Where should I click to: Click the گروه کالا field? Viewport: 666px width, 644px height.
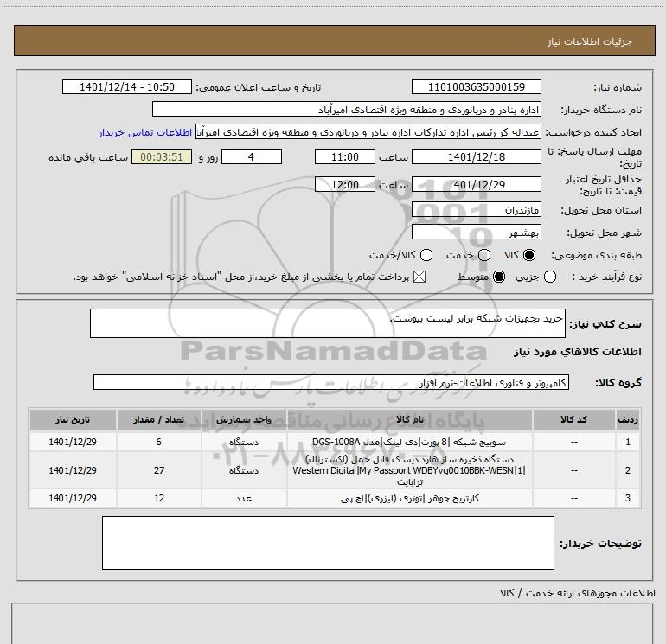coord(331,382)
